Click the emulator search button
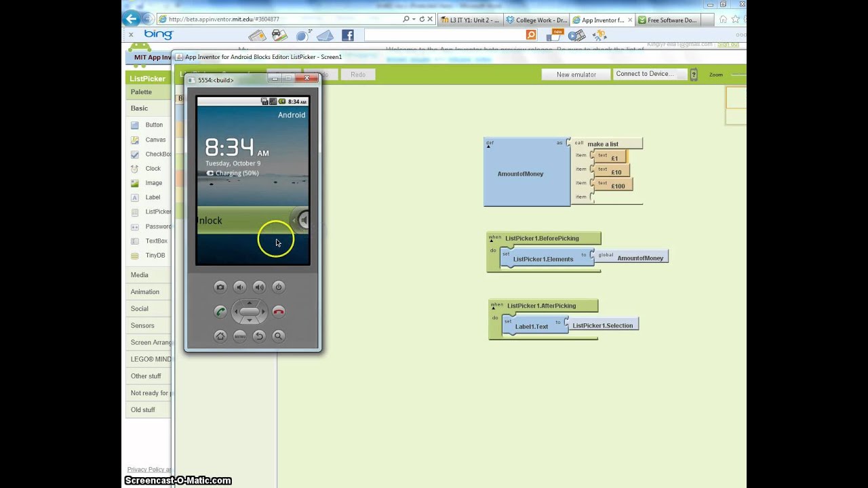Image resolution: width=868 pixels, height=488 pixels. 279,336
